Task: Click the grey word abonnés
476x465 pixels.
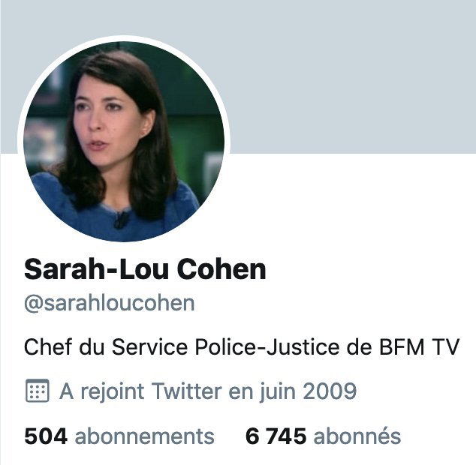Action: (357, 436)
